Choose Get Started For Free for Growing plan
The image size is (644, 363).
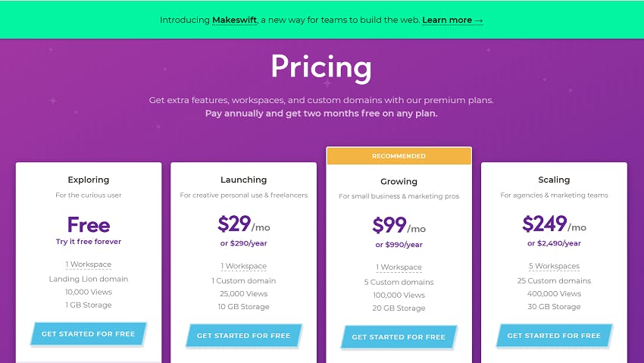pyautogui.click(x=399, y=336)
